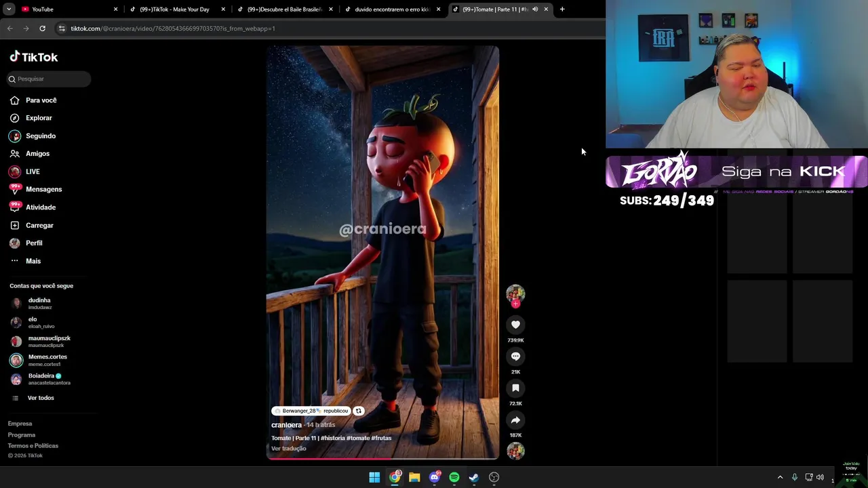Viewport: 868px width, 488px height.
Task: Click the cranioera creator avatar beside the video
Action: point(515,293)
